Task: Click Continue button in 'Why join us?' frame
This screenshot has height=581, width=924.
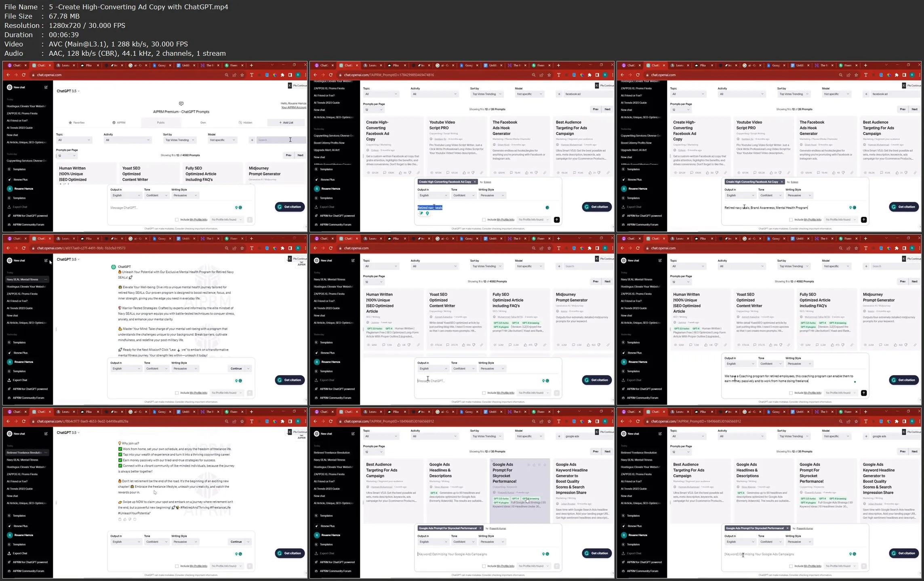Action: [x=236, y=542]
